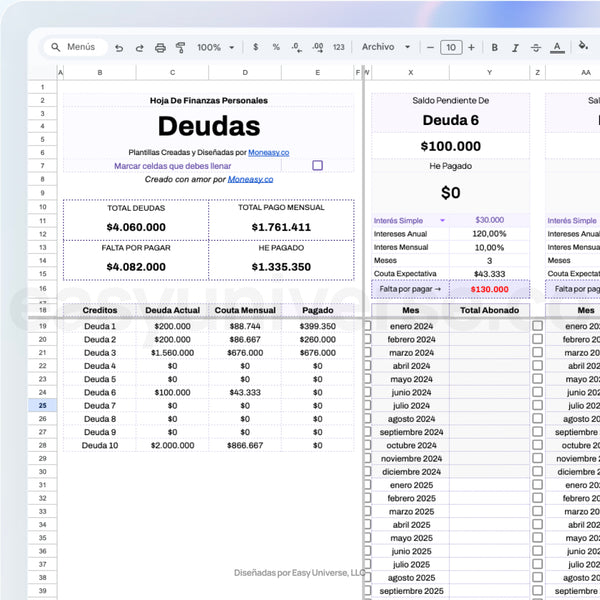The height and width of the screenshot is (600, 600).
Task: Open the zoom 100% dropdown
Action: click(x=214, y=47)
